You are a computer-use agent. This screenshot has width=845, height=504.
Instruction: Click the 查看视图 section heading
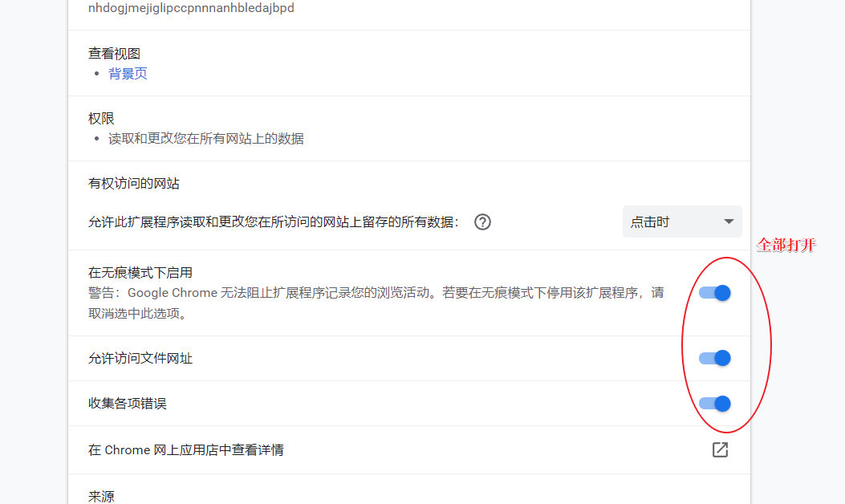(114, 54)
